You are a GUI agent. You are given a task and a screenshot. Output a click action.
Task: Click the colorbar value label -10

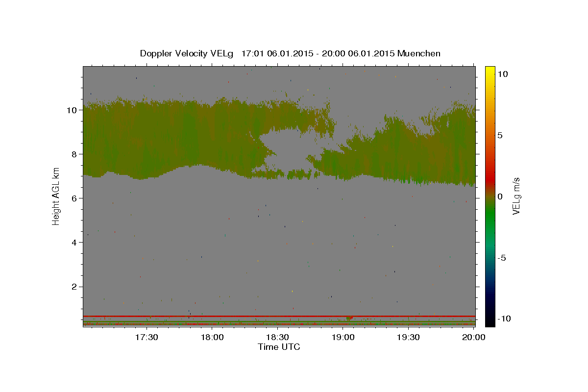(x=504, y=318)
